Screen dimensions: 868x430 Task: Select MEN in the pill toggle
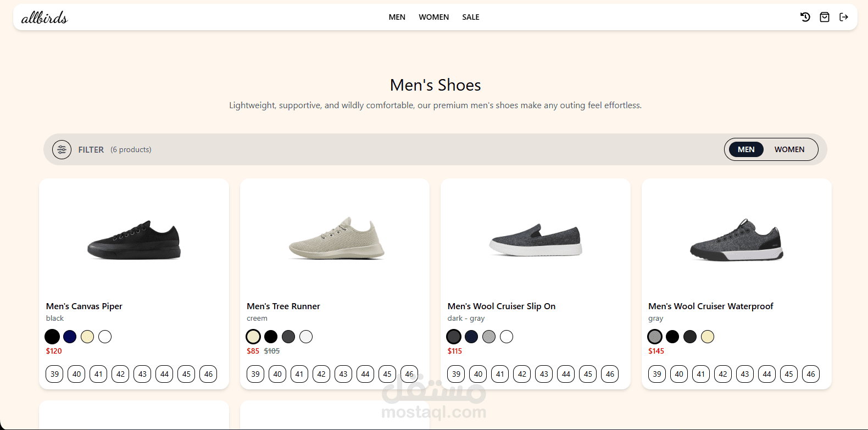click(746, 149)
